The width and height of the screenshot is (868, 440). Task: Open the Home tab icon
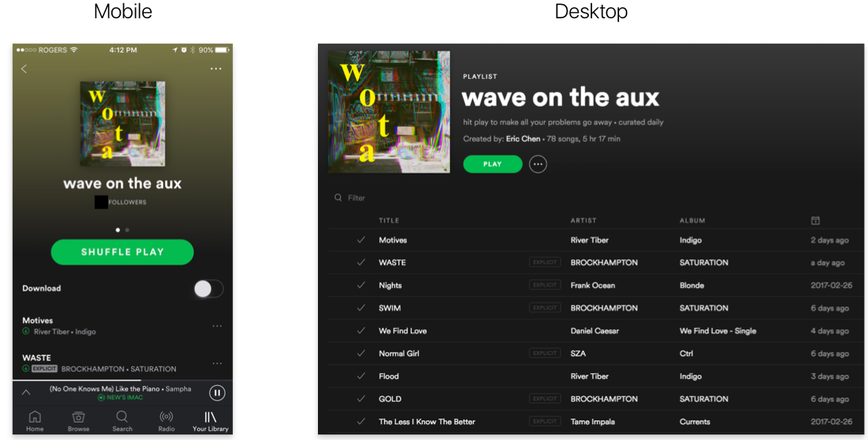(35, 417)
